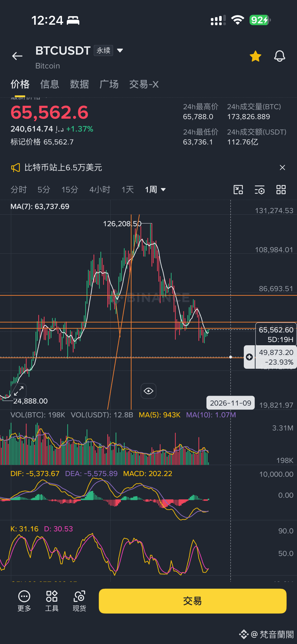This screenshot has width=297, height=644.
Task: Tap the 65,562.6 last price
Action: 49,112
